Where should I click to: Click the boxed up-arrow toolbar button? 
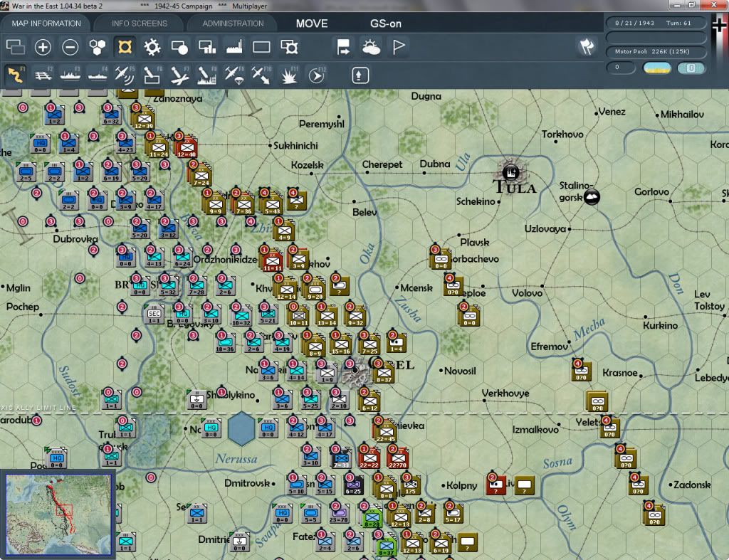360,75
